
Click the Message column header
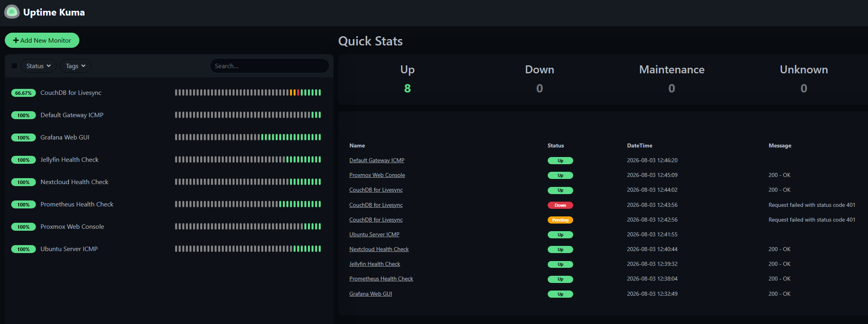[x=780, y=145]
